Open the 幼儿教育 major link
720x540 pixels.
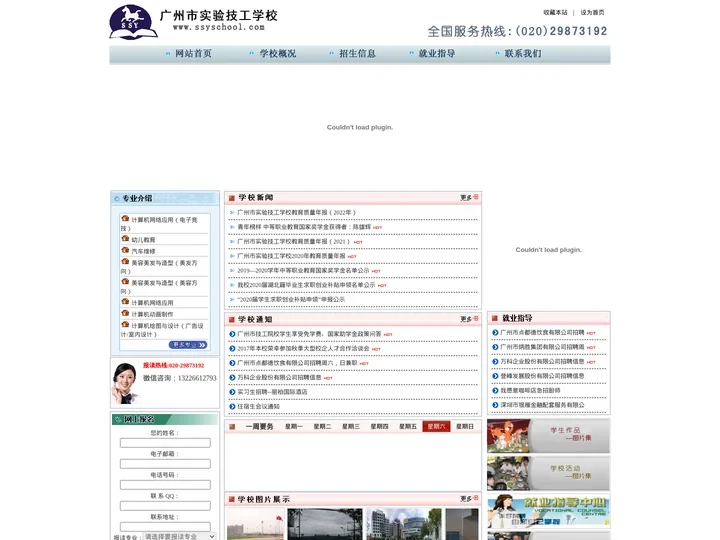point(143,240)
